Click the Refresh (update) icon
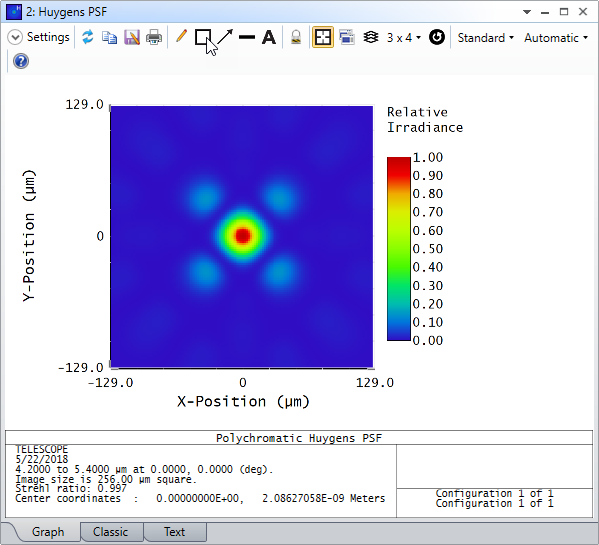 coord(87,37)
